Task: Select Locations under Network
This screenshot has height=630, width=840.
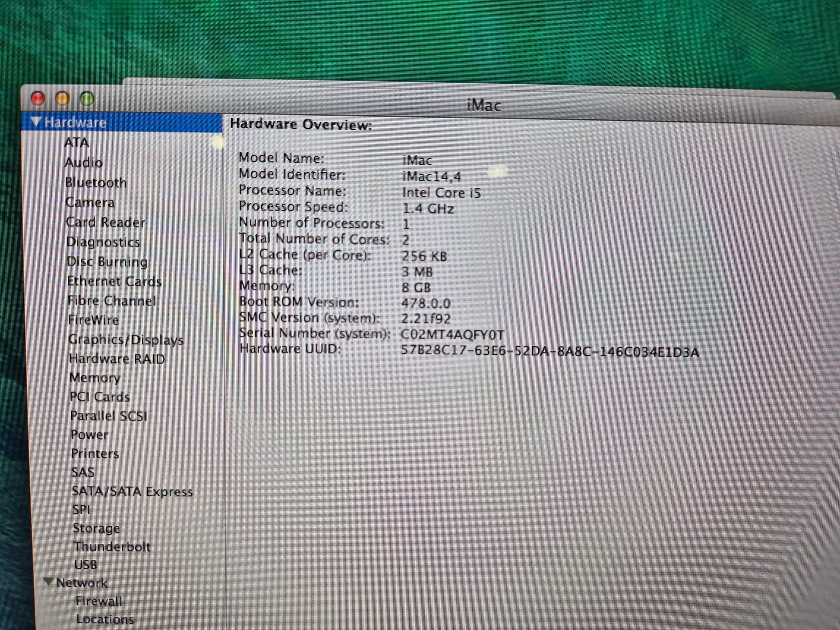Action: pos(105,619)
